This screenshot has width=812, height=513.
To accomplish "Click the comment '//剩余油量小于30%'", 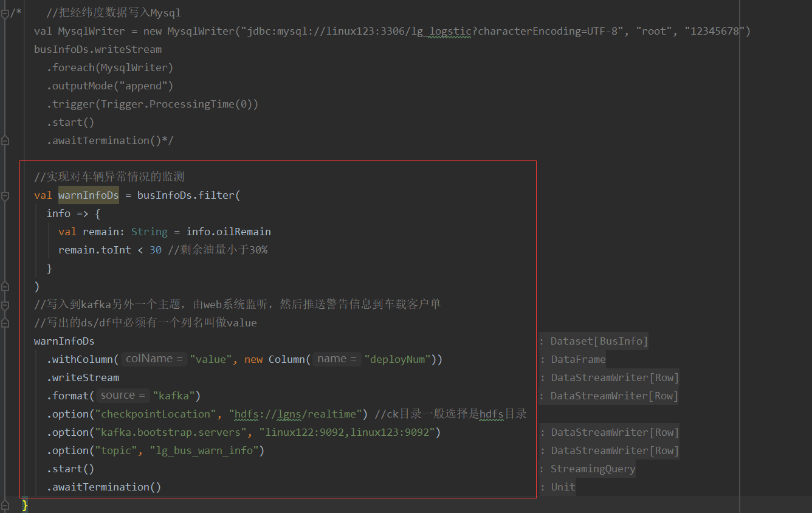I will click(218, 250).
